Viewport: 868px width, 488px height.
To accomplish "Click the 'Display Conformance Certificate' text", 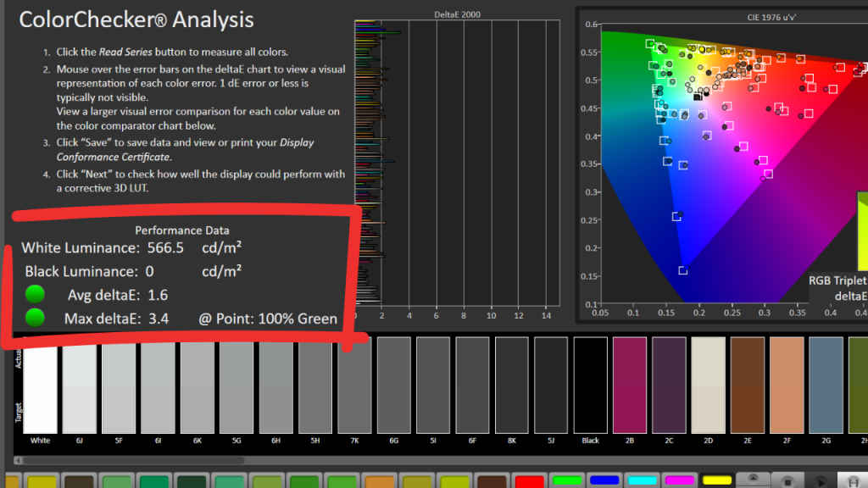I will click(x=185, y=150).
